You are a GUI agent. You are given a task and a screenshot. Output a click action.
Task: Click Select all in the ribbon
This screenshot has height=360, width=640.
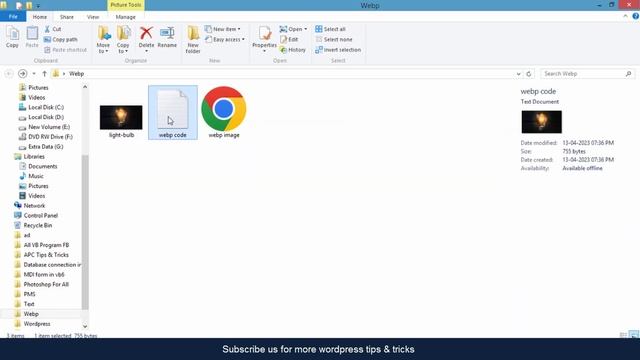pos(331,29)
